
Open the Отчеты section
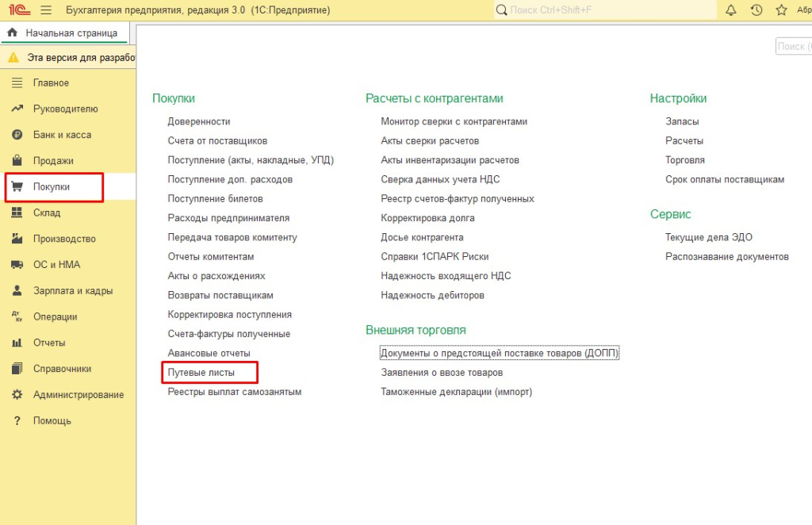click(49, 343)
